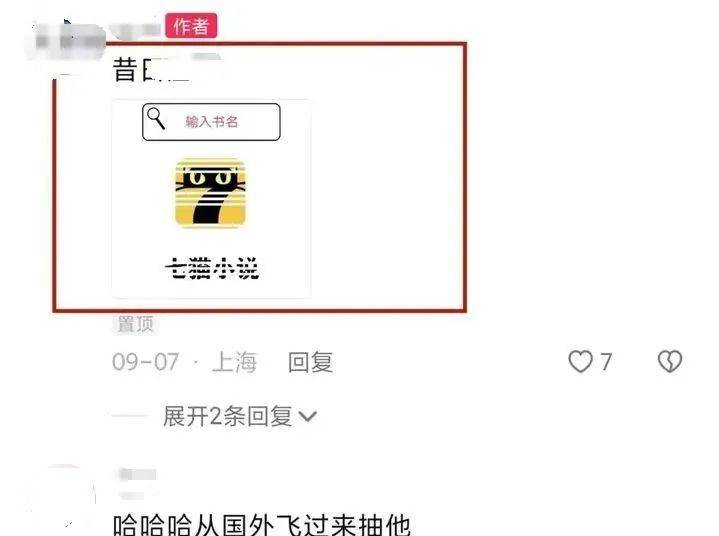Tap the like count number 7
Image resolution: width=719 pixels, height=536 pixels.
pos(606,362)
